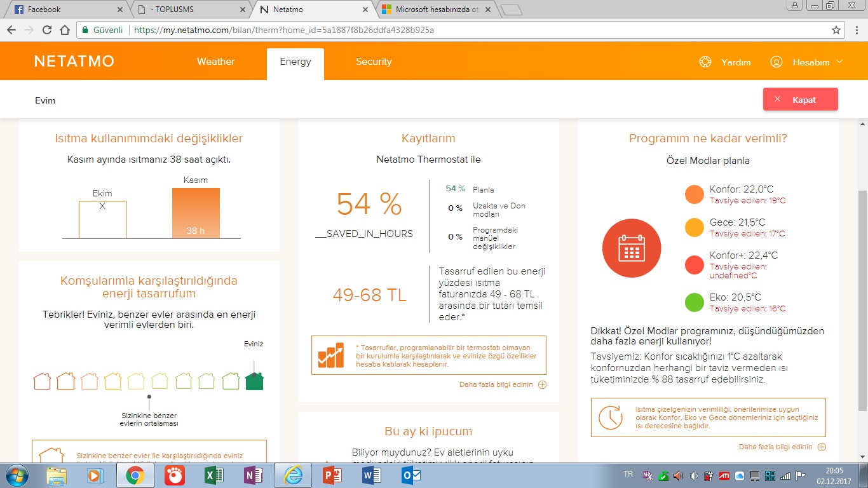The image size is (868, 488).
Task: Click the NETATMO logo
Action: coord(74,62)
